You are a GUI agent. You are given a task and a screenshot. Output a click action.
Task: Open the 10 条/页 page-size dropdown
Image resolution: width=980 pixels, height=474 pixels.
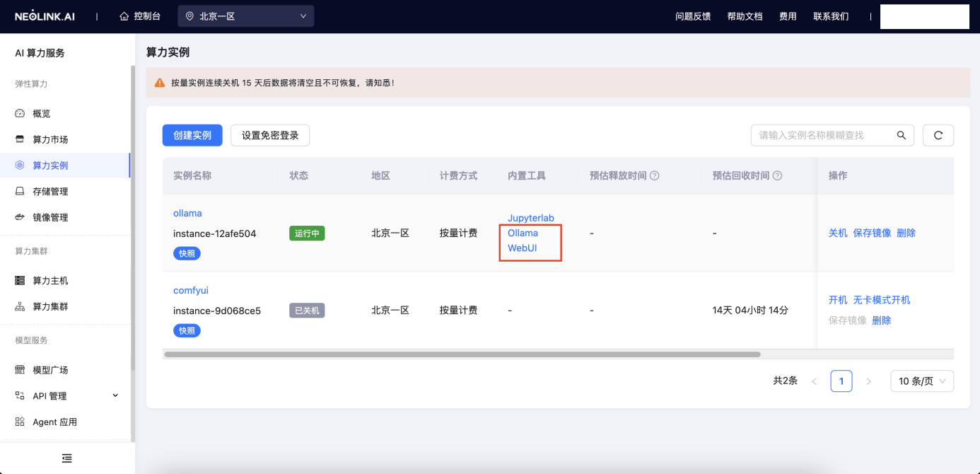pyautogui.click(x=921, y=381)
